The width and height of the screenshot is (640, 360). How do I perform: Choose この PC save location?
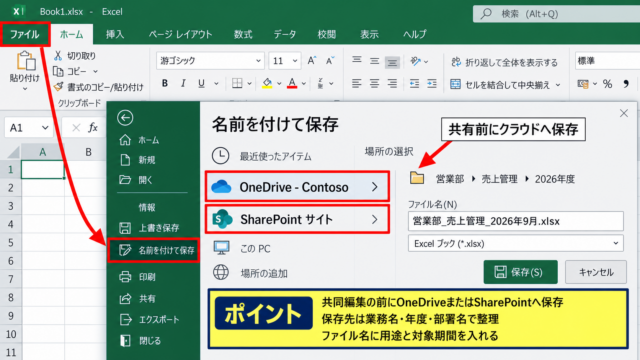tap(242, 249)
